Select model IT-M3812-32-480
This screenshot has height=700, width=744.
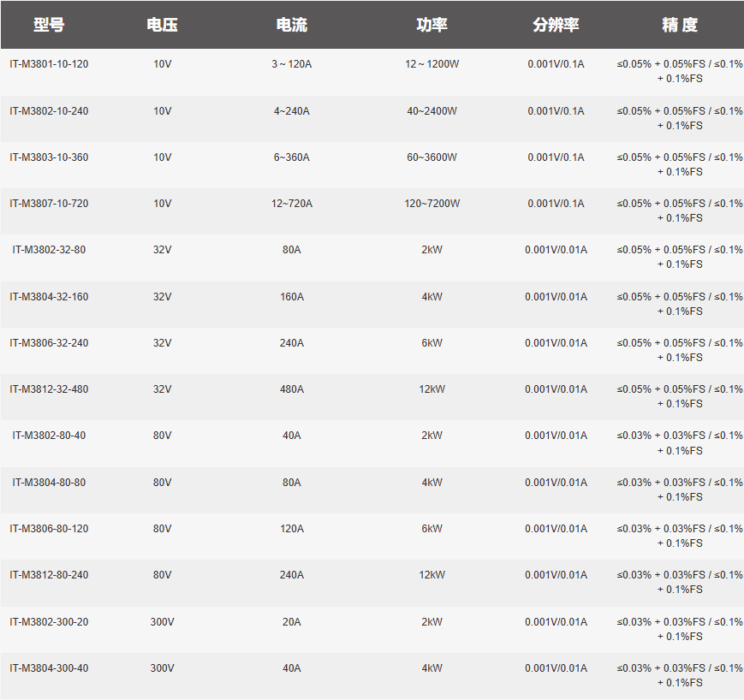tap(49, 389)
